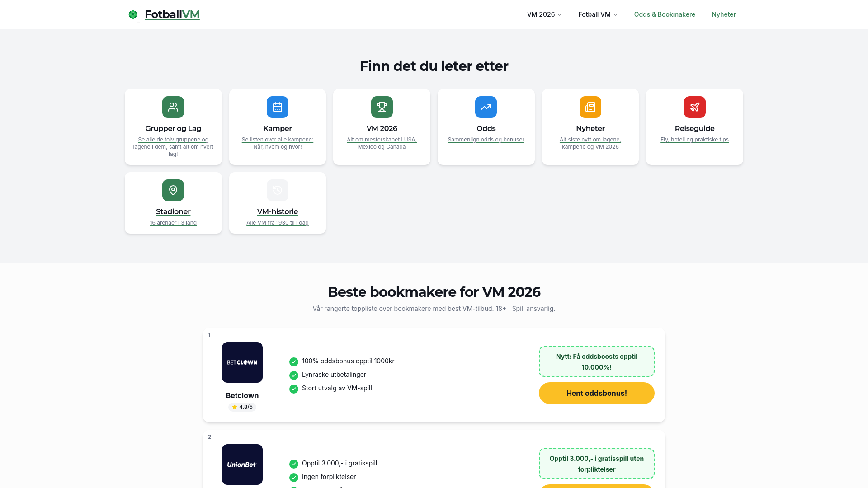Viewport: 868px width, 488px height.
Task: Click the UnionBet gratisspill promo box
Action: 597,464
